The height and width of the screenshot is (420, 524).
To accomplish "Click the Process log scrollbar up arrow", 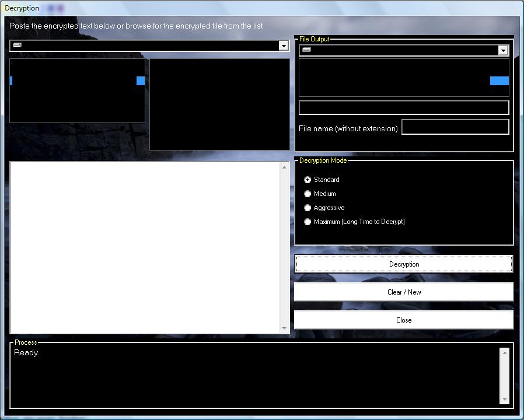I will (x=505, y=353).
